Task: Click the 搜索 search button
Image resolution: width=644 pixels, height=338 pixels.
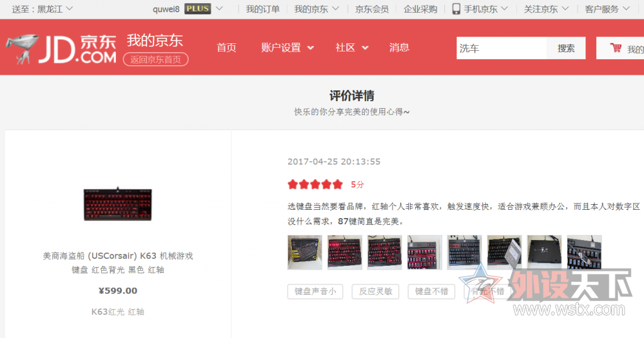Action: 566,48
